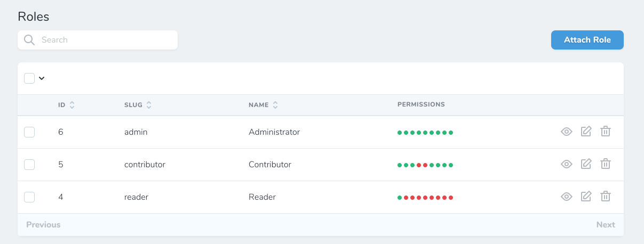Go to the Next page
The height and width of the screenshot is (244, 644).
pyautogui.click(x=606, y=225)
